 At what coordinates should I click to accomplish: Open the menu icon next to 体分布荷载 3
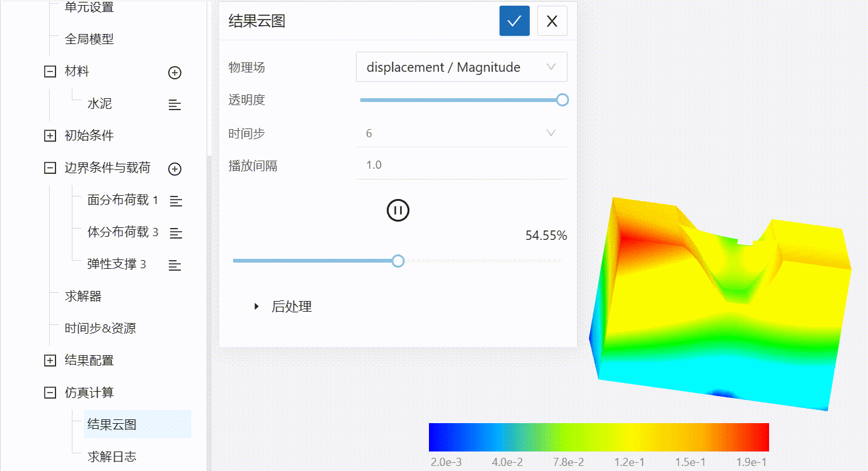point(176,234)
